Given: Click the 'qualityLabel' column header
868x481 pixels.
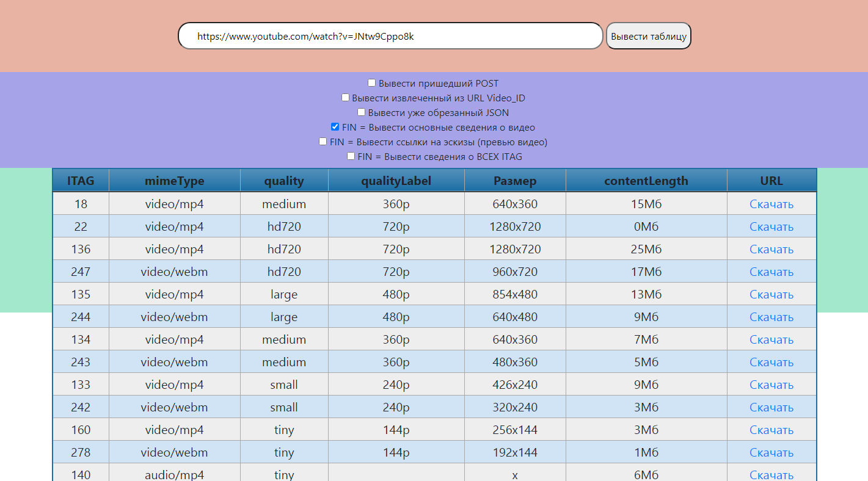Looking at the screenshot, I should pyautogui.click(x=396, y=181).
